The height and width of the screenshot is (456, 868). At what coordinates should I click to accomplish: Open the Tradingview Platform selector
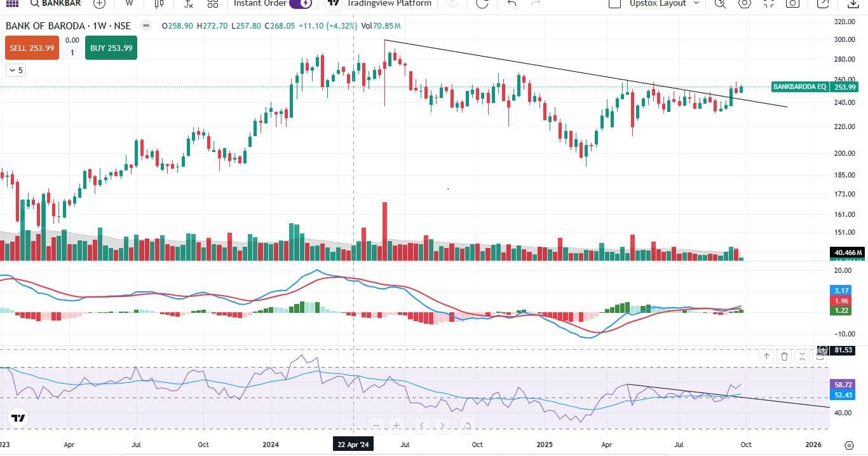(x=379, y=3)
